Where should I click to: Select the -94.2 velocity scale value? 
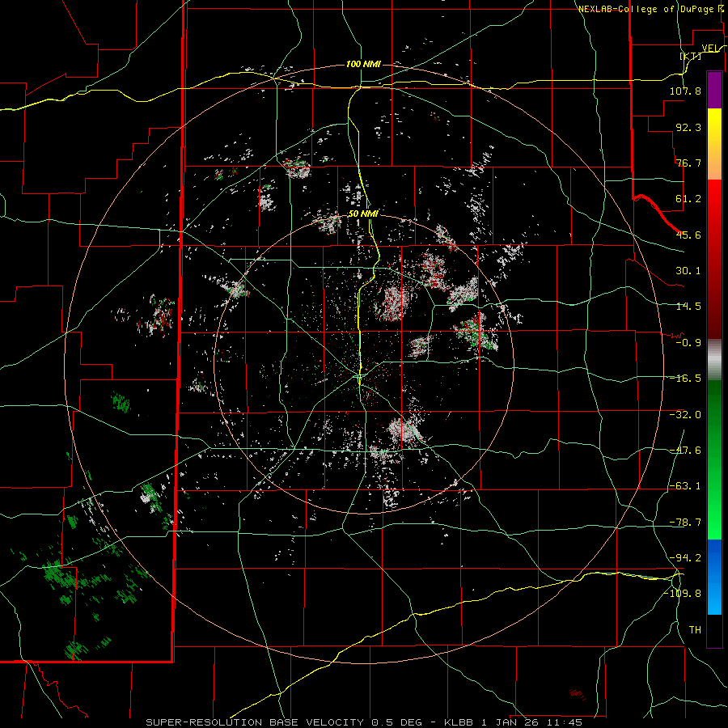click(x=685, y=558)
